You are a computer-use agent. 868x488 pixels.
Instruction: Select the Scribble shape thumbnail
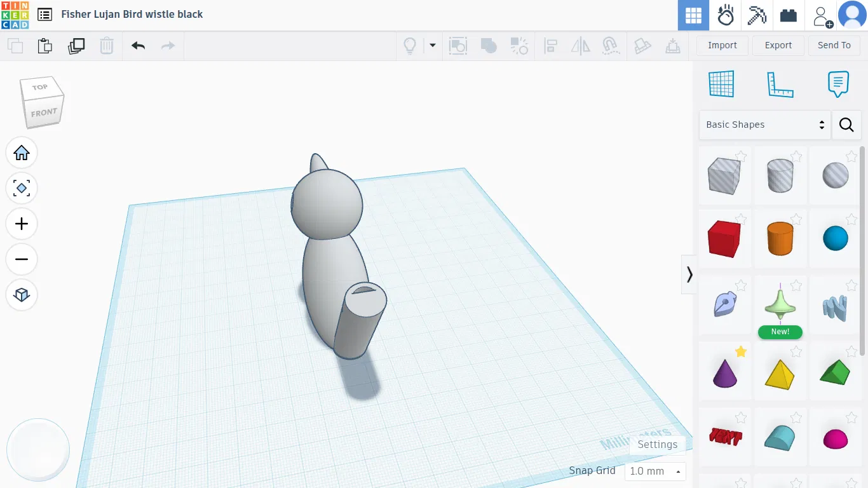[725, 305]
